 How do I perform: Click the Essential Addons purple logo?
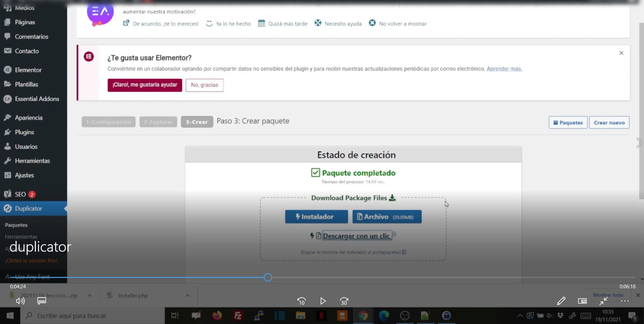pyautogui.click(x=100, y=13)
